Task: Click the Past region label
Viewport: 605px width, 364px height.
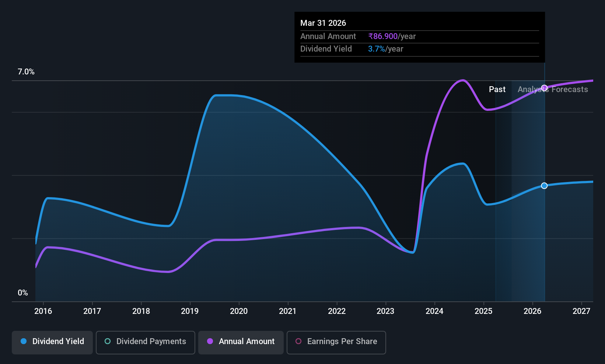Action: pyautogui.click(x=497, y=90)
